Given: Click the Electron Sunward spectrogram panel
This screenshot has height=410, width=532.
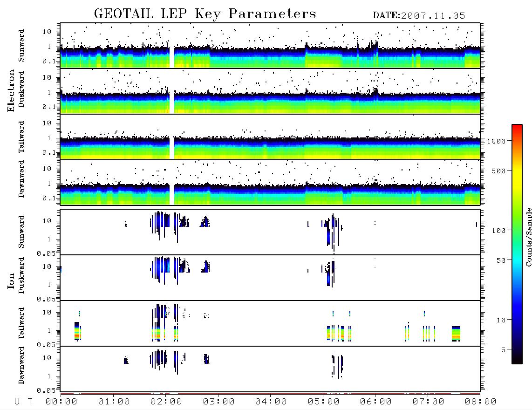Looking at the screenshot, I should [x=270, y=46].
